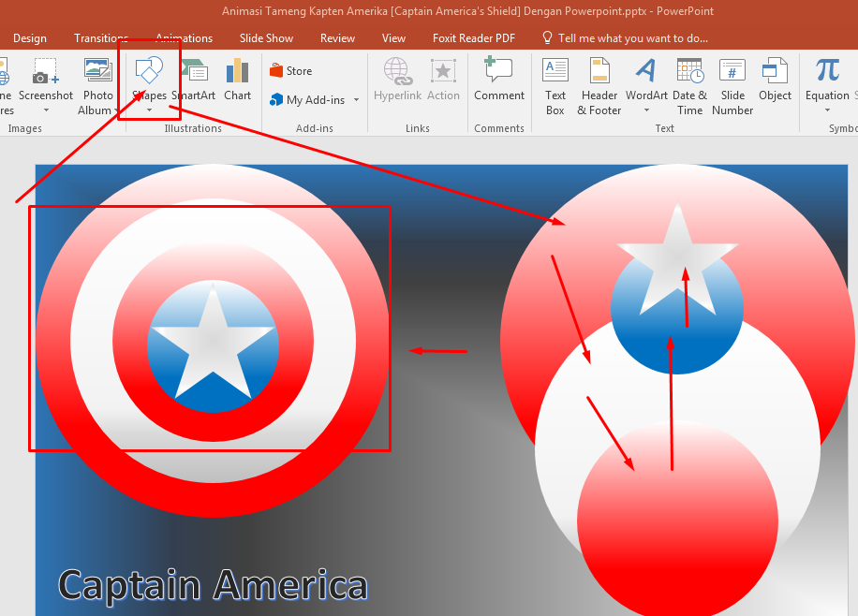The image size is (858, 616).
Task: Insert a Chart
Action: coord(238,81)
